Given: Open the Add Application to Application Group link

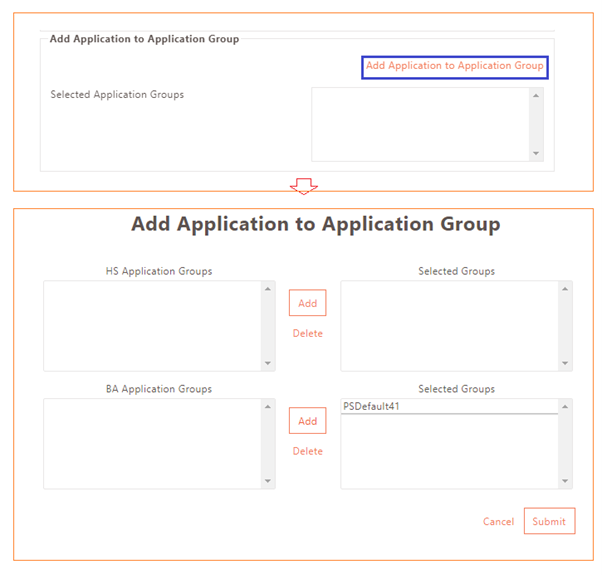Looking at the screenshot, I should [455, 66].
